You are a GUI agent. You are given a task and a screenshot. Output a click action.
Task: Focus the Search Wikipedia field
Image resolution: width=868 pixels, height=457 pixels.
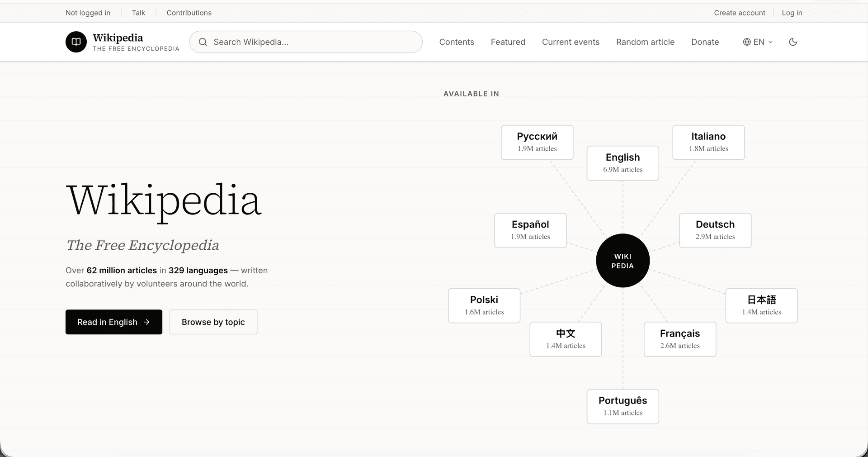pos(306,42)
